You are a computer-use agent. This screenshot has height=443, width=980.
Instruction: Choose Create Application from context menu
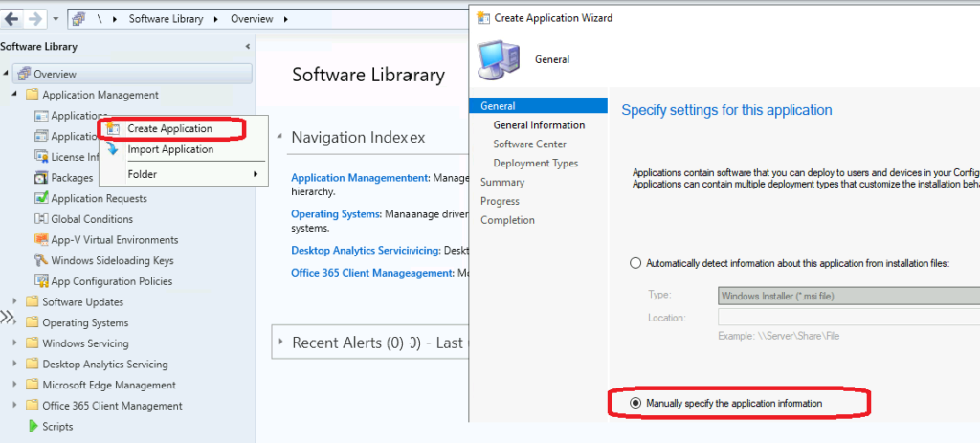[x=170, y=128]
